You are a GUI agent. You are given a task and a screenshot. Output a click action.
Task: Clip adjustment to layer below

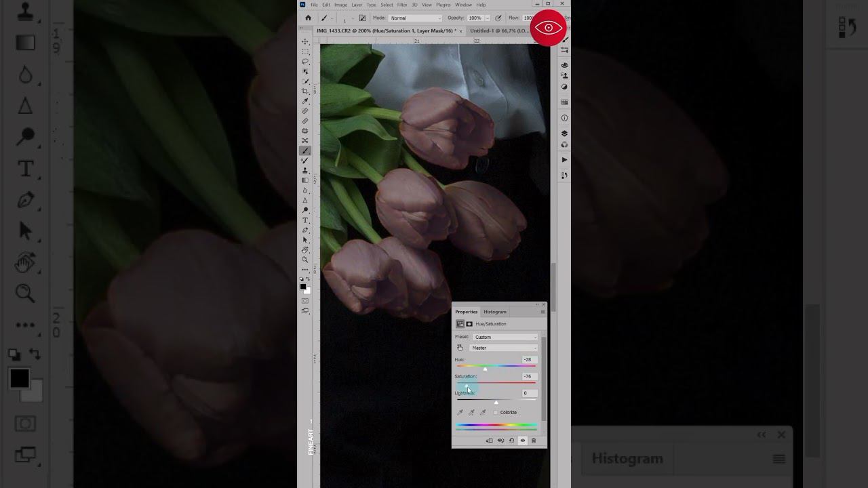[x=490, y=441]
